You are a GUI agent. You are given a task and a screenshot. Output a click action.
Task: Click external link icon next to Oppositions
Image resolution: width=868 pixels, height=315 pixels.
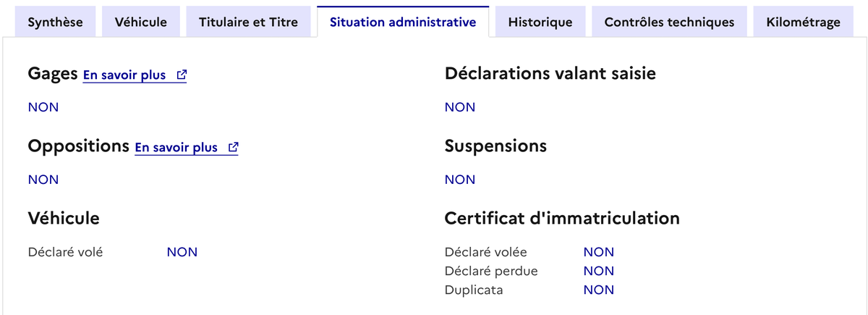coord(233,147)
